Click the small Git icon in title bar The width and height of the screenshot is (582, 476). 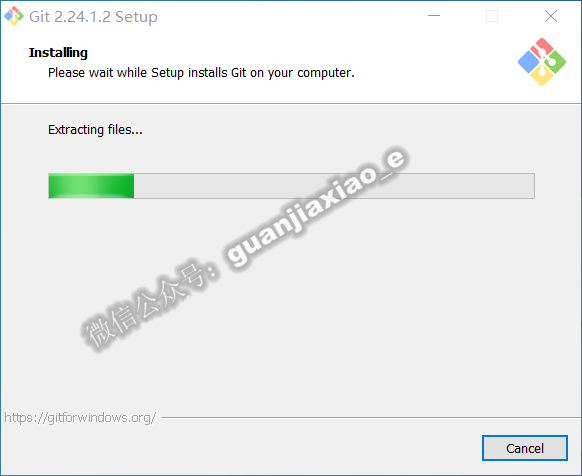pos(14,16)
